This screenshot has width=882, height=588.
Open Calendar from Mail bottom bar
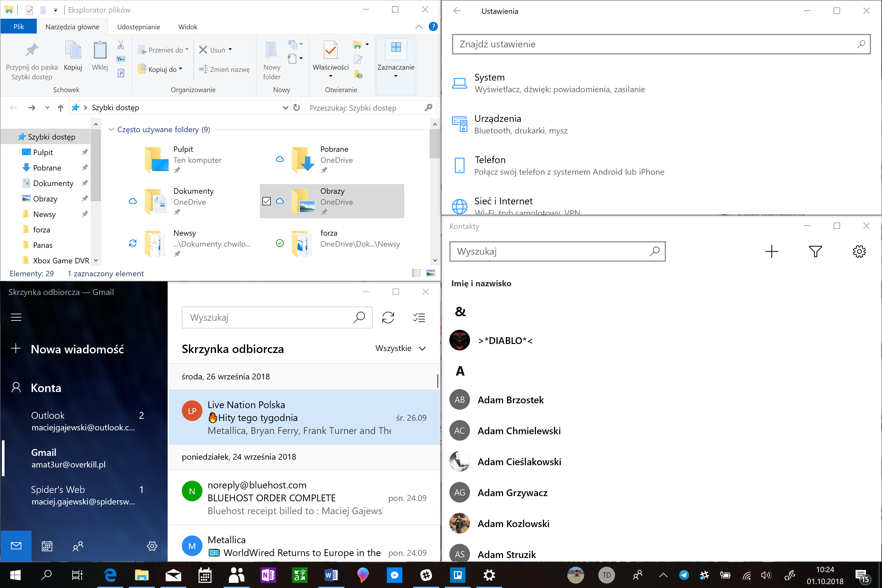(x=47, y=546)
